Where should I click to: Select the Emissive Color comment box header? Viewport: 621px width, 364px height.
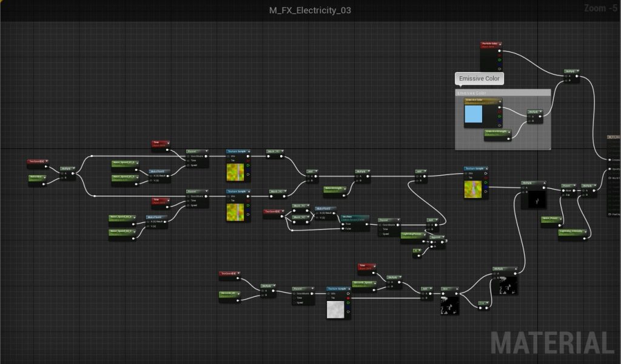pyautogui.click(x=503, y=93)
